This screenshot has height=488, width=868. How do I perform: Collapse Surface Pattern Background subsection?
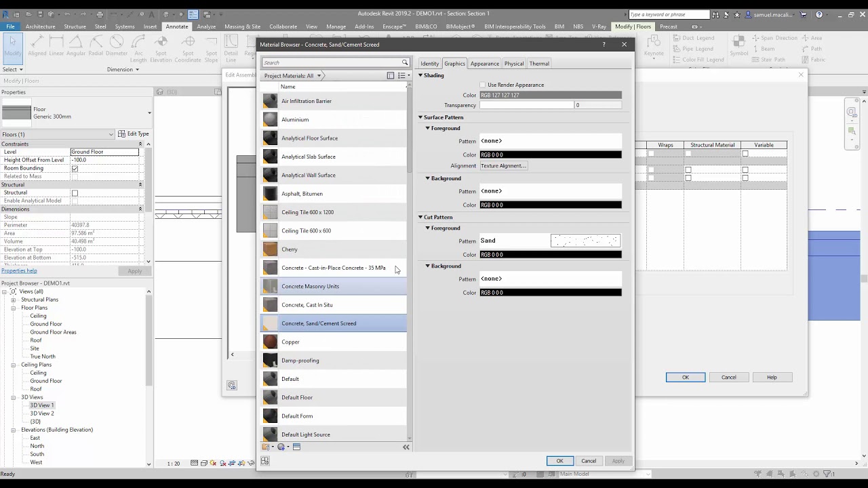[x=428, y=178]
